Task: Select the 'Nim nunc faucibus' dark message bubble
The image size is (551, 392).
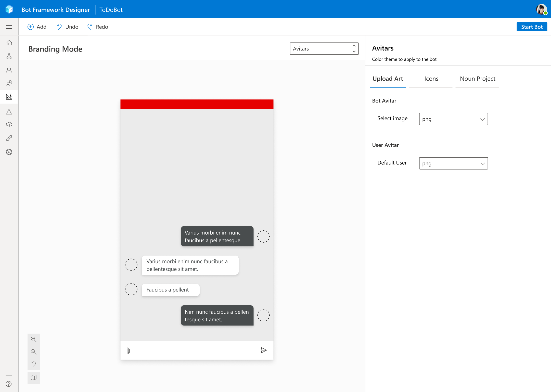Action: tap(217, 316)
